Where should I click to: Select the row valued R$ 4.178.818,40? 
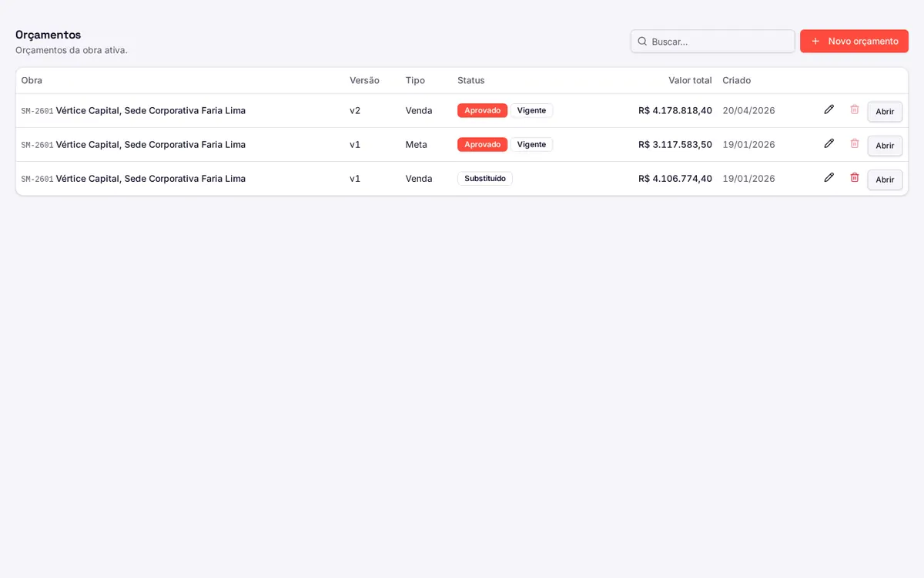[462, 110]
